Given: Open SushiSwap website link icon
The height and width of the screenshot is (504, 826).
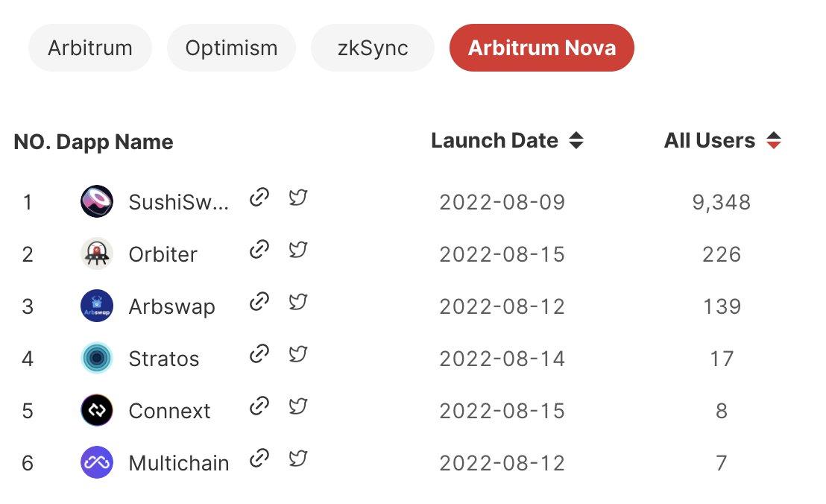Looking at the screenshot, I should (x=259, y=198).
